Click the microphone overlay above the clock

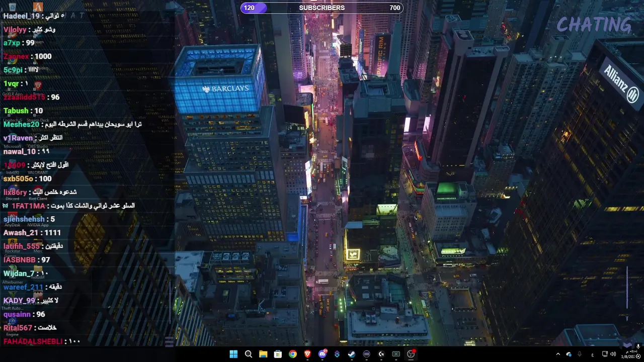638,346
